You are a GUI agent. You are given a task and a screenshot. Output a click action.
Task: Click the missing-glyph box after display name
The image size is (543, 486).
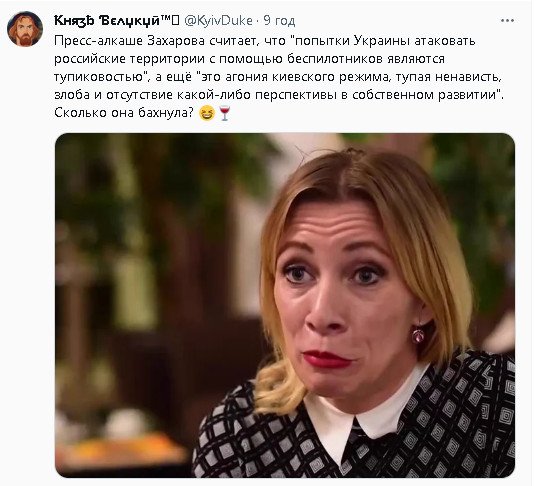(x=176, y=21)
